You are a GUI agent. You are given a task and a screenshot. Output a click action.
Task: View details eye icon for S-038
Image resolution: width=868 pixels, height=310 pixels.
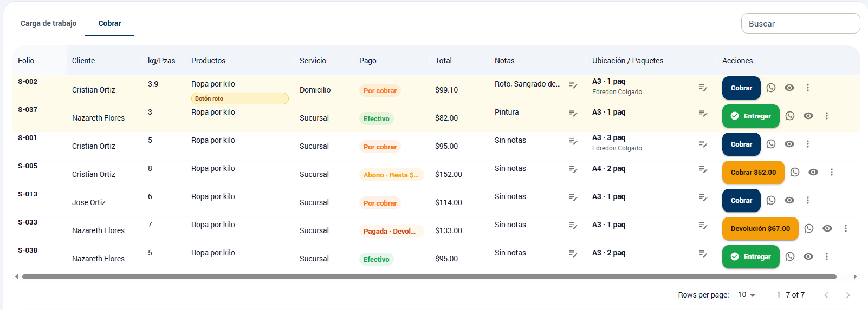808,256
